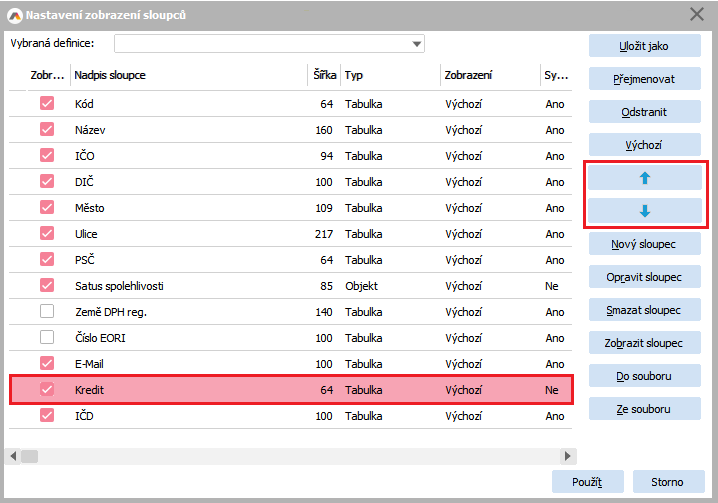Viewport: 718px width, 503px height.
Task: Click the Odstranit button
Action: [644, 112]
